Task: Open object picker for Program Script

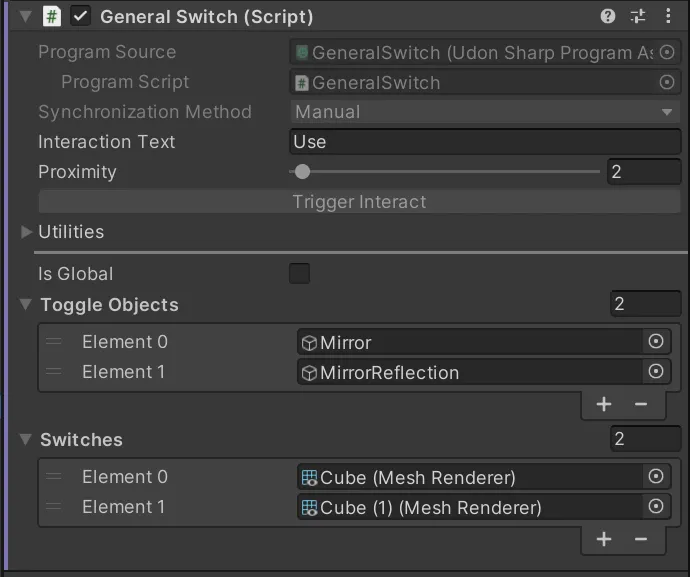Action: coord(667,82)
